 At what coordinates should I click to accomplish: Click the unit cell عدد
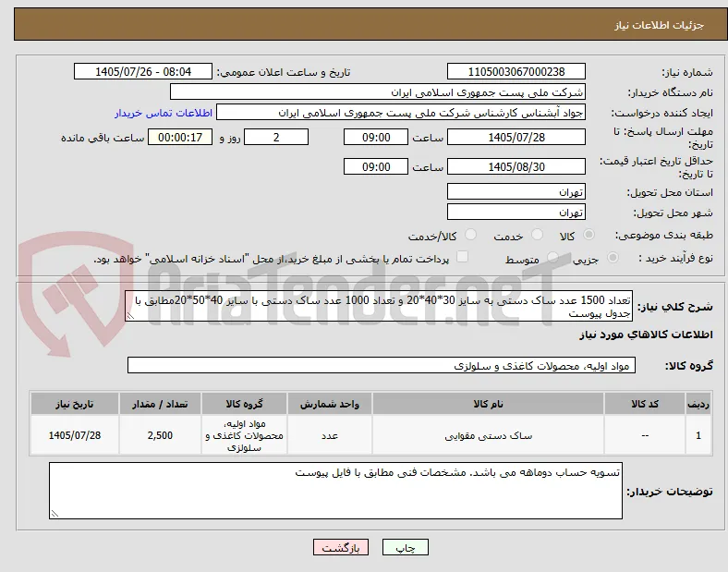tap(330, 435)
